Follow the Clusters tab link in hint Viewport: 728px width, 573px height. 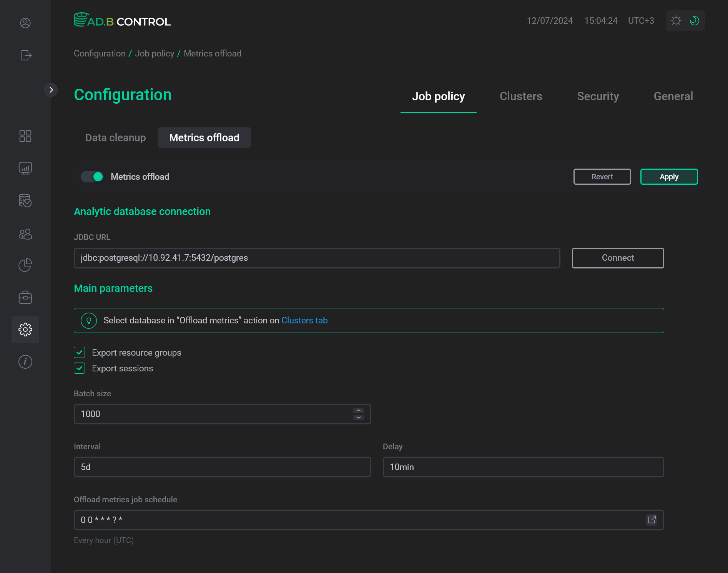coord(304,320)
